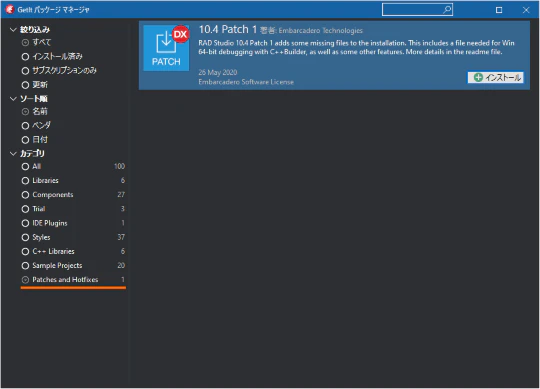
Task: Sort packages by ベンダ
Action: pos(36,126)
